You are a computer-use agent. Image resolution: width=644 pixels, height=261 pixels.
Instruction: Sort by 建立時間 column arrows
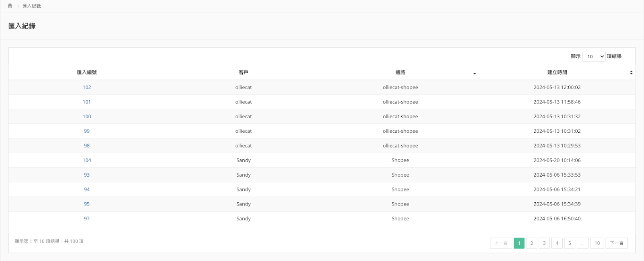click(631, 73)
